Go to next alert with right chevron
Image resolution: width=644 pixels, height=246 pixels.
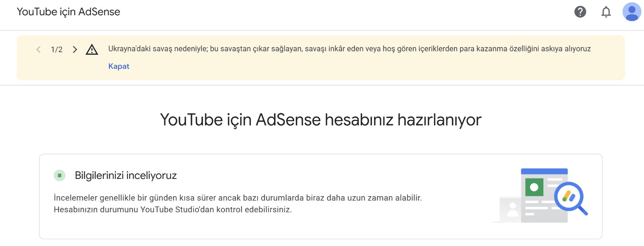click(75, 49)
